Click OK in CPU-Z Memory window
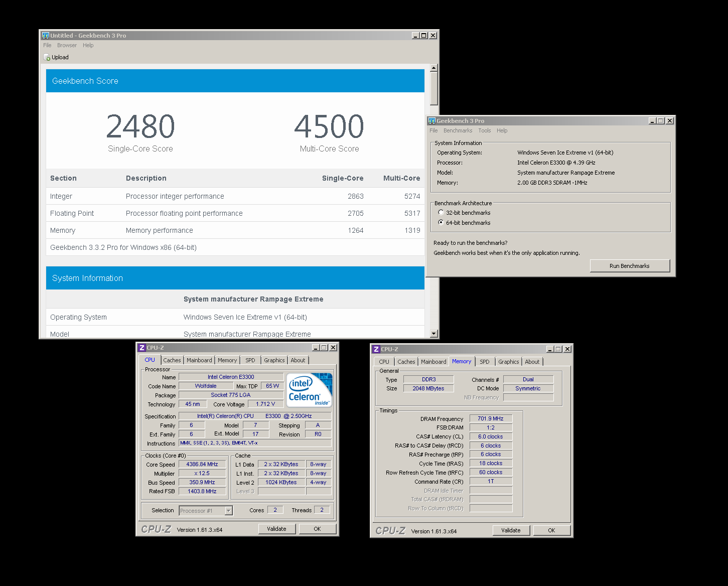The height and width of the screenshot is (586, 728). [x=551, y=530]
